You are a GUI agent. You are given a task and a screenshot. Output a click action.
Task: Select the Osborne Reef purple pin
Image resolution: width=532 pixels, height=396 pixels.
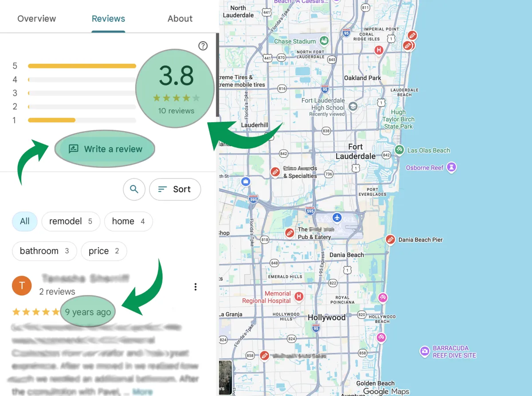tap(452, 167)
